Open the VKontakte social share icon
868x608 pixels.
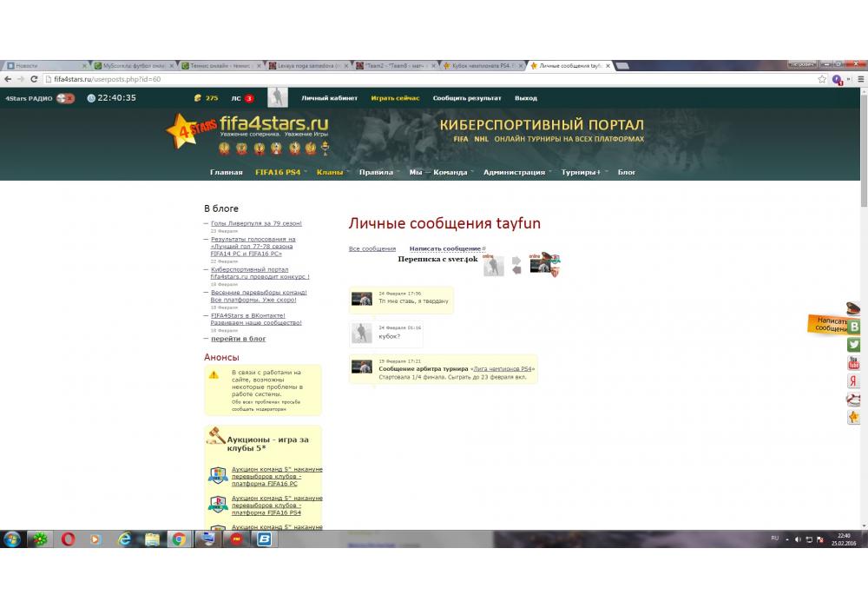pyautogui.click(x=854, y=327)
